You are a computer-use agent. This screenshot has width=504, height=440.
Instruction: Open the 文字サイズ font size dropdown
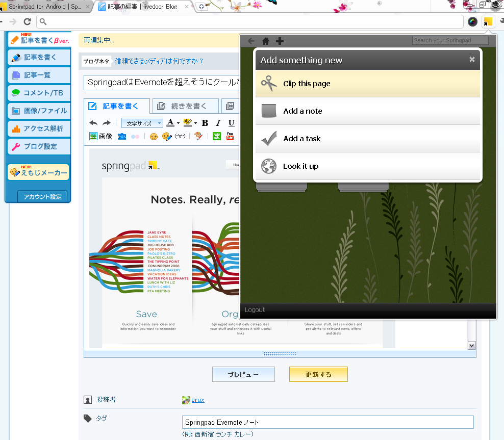point(142,123)
